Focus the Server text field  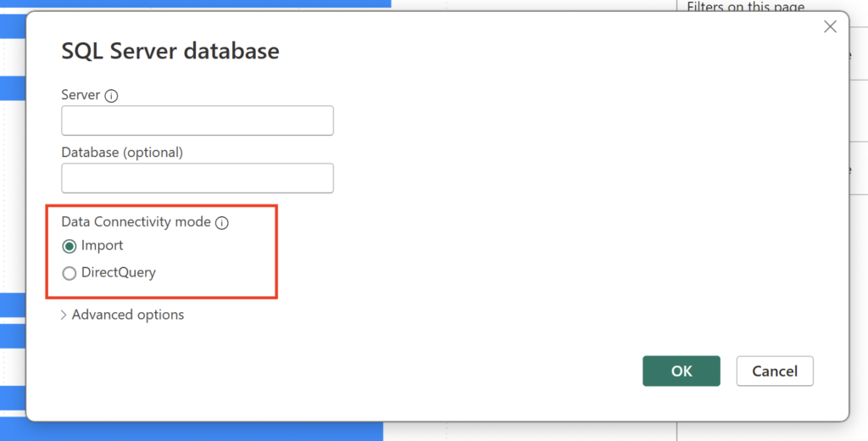(x=198, y=121)
